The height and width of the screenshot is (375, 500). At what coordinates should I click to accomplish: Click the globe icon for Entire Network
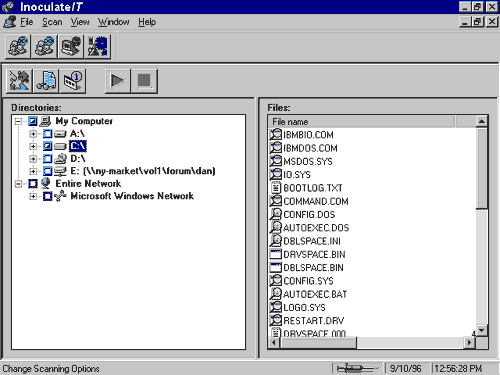click(45, 183)
